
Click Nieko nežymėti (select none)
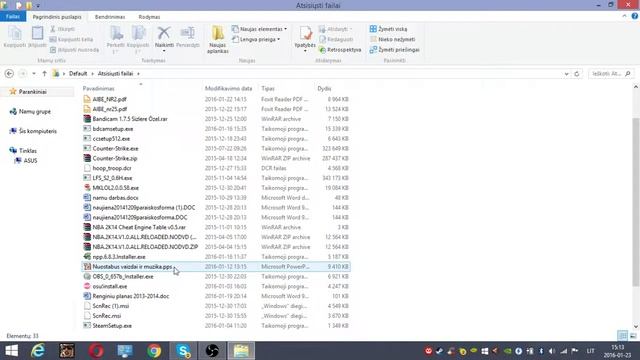coord(392,39)
